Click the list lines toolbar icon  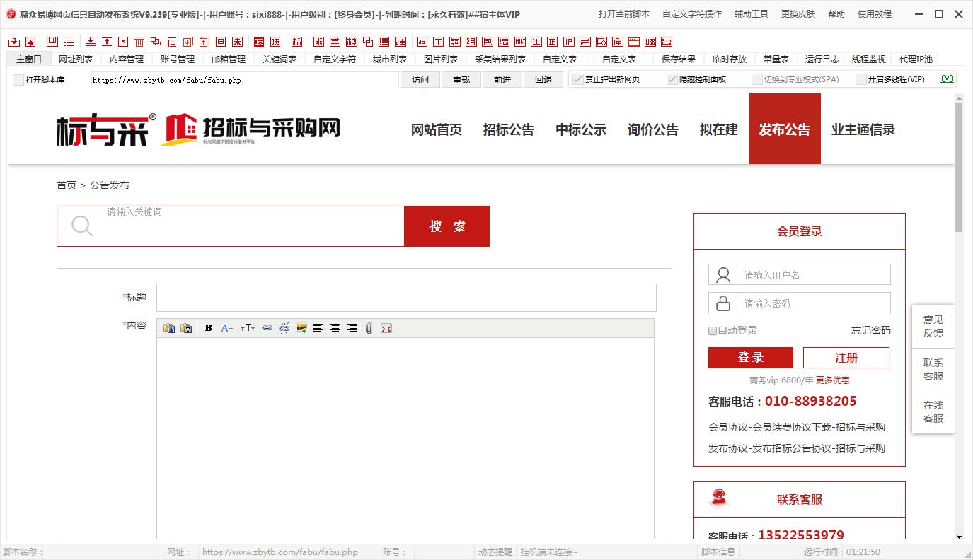click(x=68, y=42)
